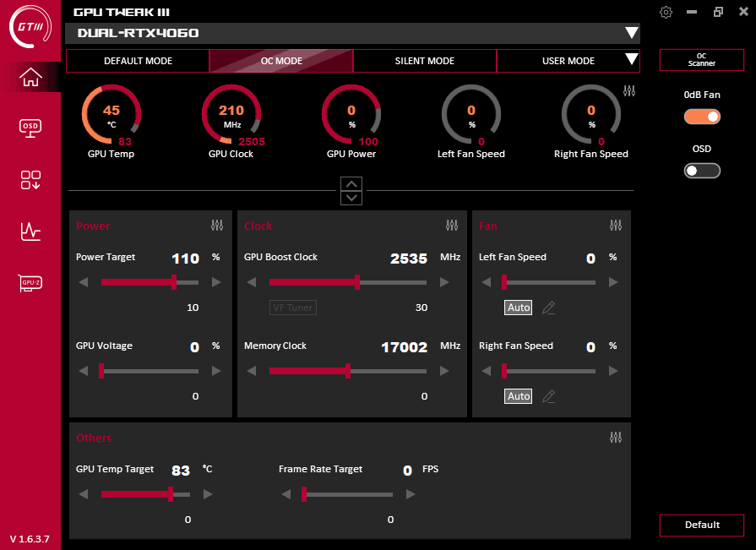Open settings gear in title bar

[666, 12]
